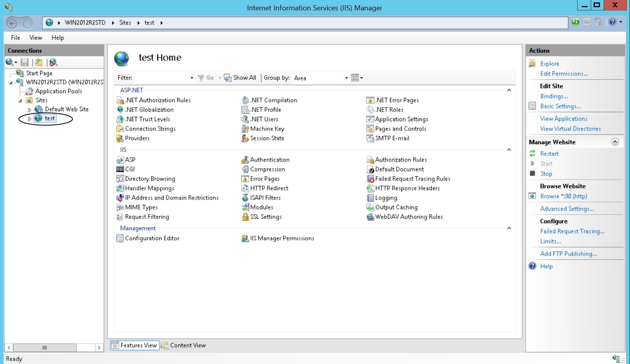The image size is (630, 364).
Task: Select Start Page in Connections tree
Action: click(39, 73)
